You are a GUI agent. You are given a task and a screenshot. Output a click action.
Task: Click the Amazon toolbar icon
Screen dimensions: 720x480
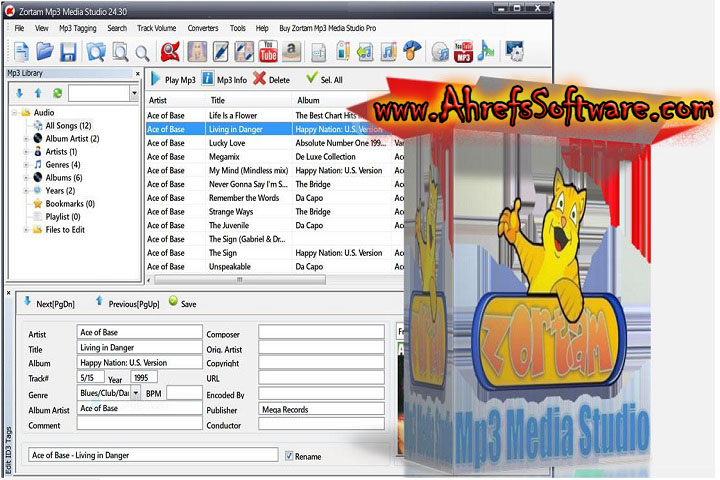[291, 51]
